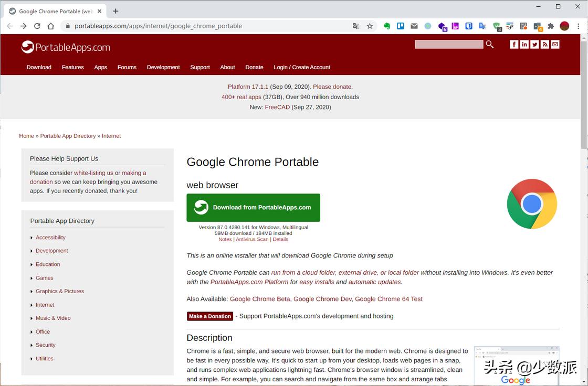
Task: Expand the Office directory category
Action: [x=43, y=331]
